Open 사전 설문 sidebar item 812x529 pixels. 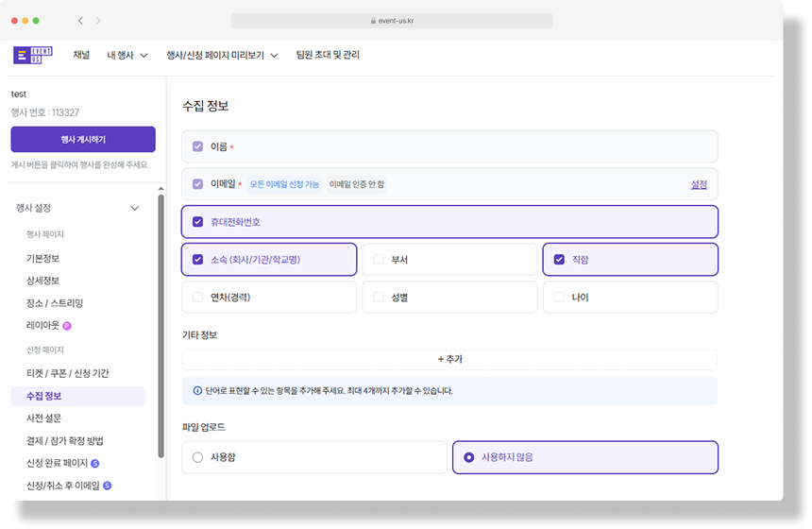[44, 418]
